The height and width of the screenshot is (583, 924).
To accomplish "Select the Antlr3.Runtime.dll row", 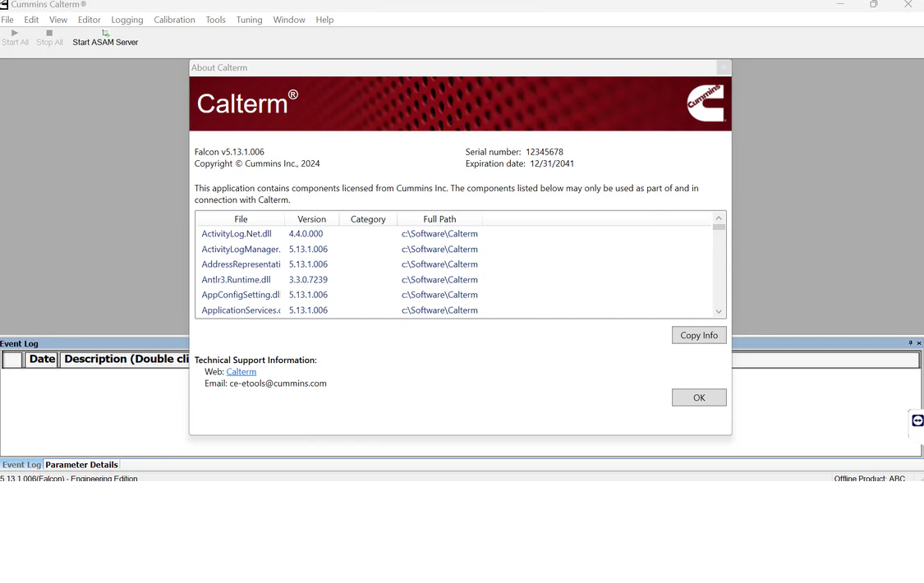I will 236,280.
